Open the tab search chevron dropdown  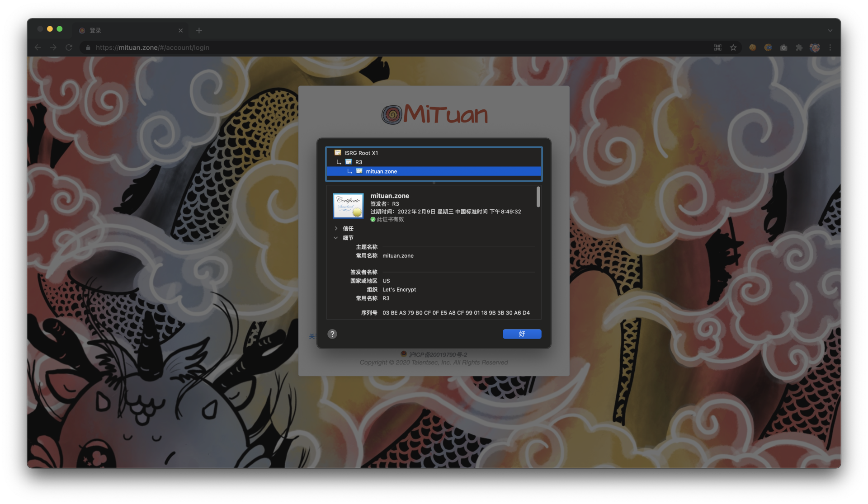pos(830,30)
